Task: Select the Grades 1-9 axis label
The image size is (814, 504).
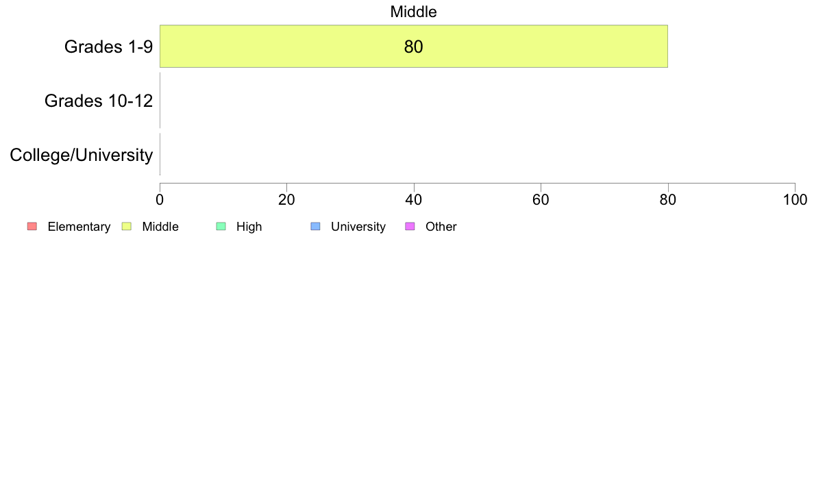Action: [108, 47]
